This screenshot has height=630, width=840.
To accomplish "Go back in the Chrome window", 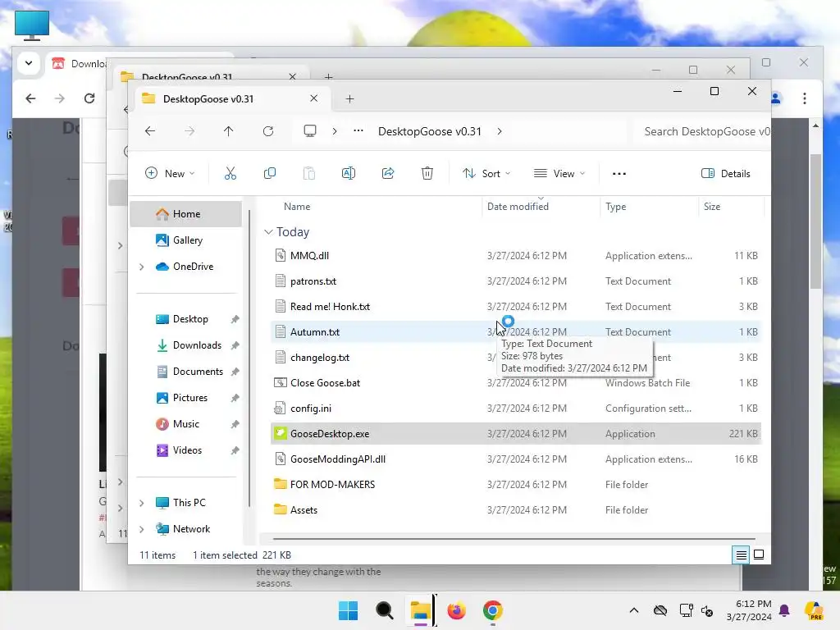I will coord(30,98).
